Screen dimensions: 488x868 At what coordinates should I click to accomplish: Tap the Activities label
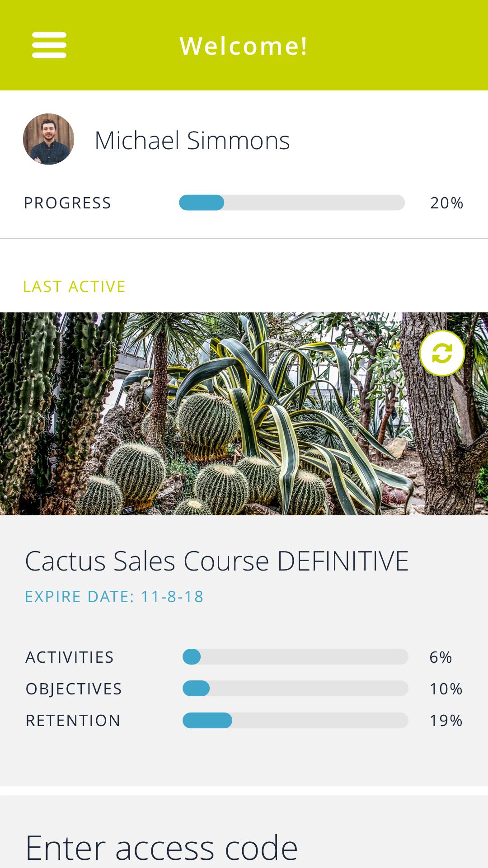70,657
